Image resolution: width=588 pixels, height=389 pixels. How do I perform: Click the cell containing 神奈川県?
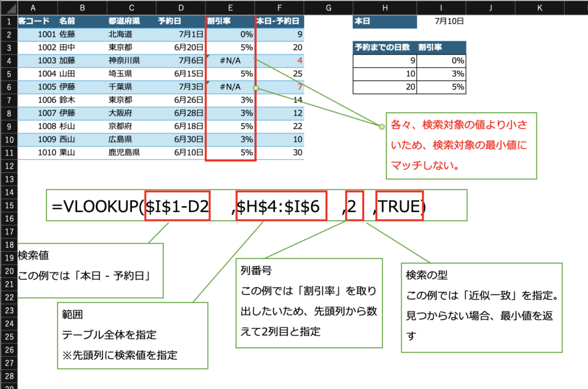[130, 60]
